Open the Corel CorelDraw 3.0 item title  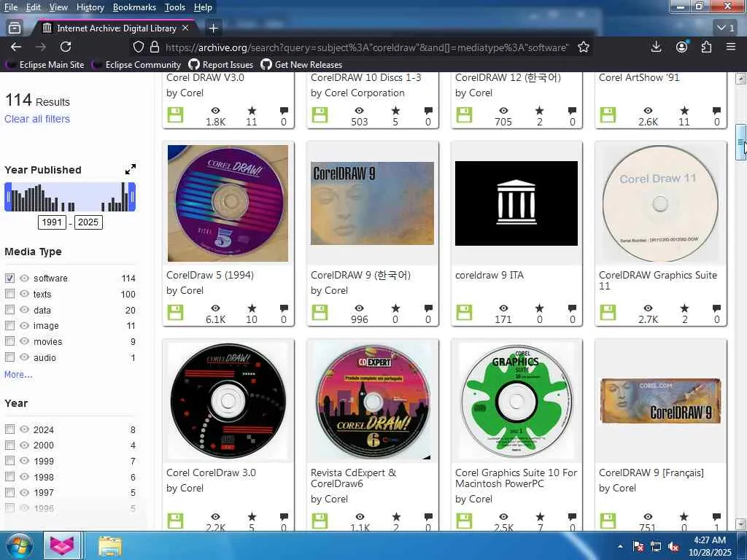[211, 472]
